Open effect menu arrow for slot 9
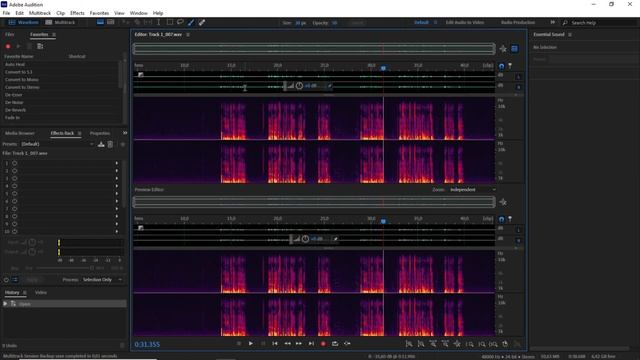 (117, 224)
